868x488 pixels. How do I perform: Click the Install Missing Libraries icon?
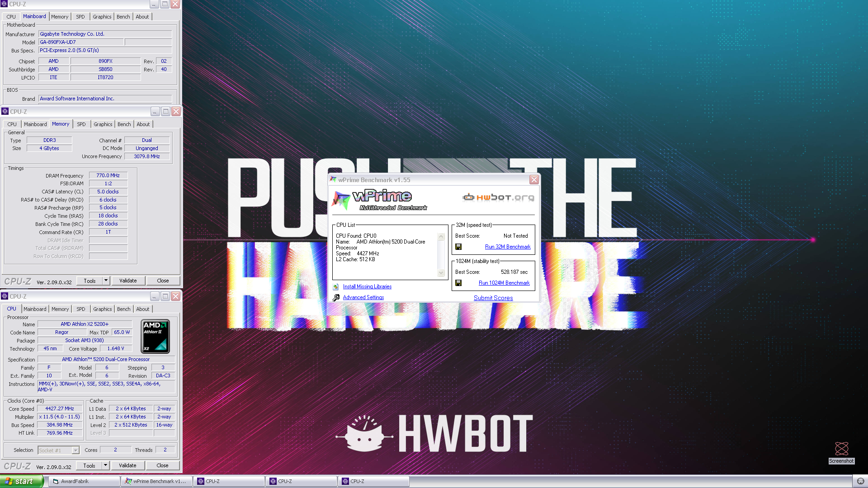[336, 286]
